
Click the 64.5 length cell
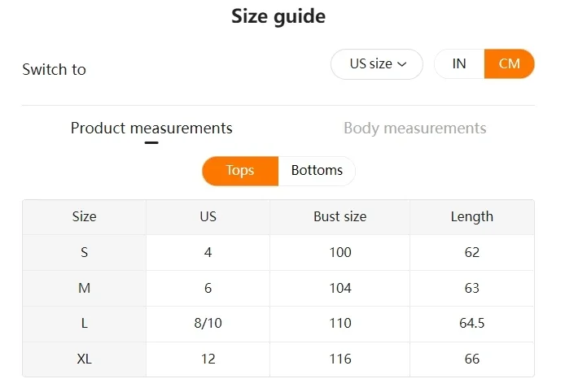pyautogui.click(x=471, y=324)
